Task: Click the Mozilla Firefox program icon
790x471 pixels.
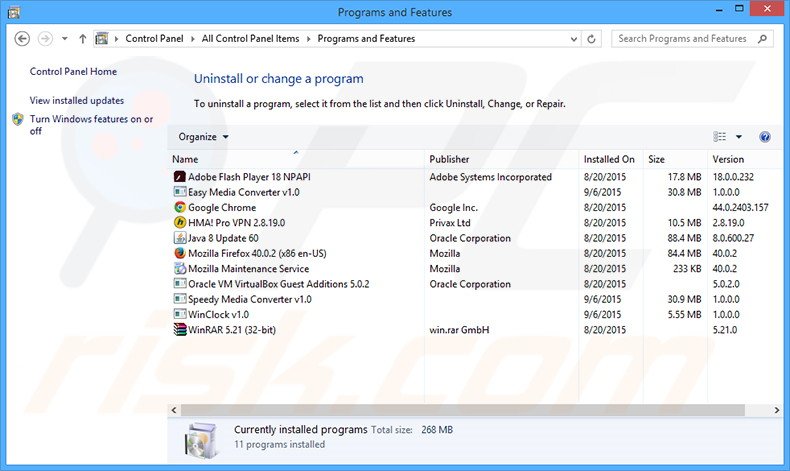Action: [x=180, y=253]
